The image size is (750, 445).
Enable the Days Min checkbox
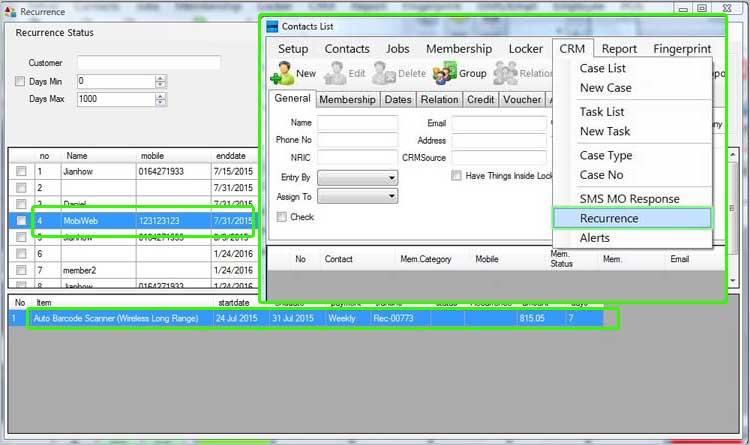click(x=20, y=81)
